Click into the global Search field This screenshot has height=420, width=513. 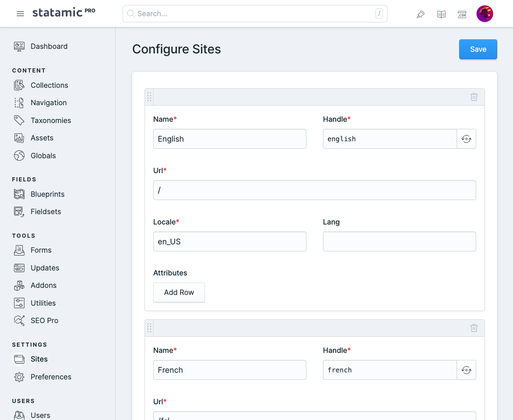255,13
